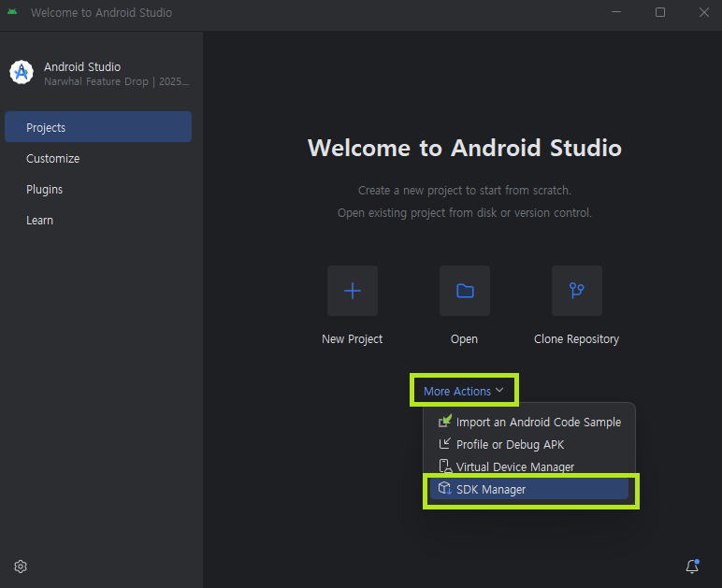Maximize the Welcome to Android Studio window

coord(660,12)
